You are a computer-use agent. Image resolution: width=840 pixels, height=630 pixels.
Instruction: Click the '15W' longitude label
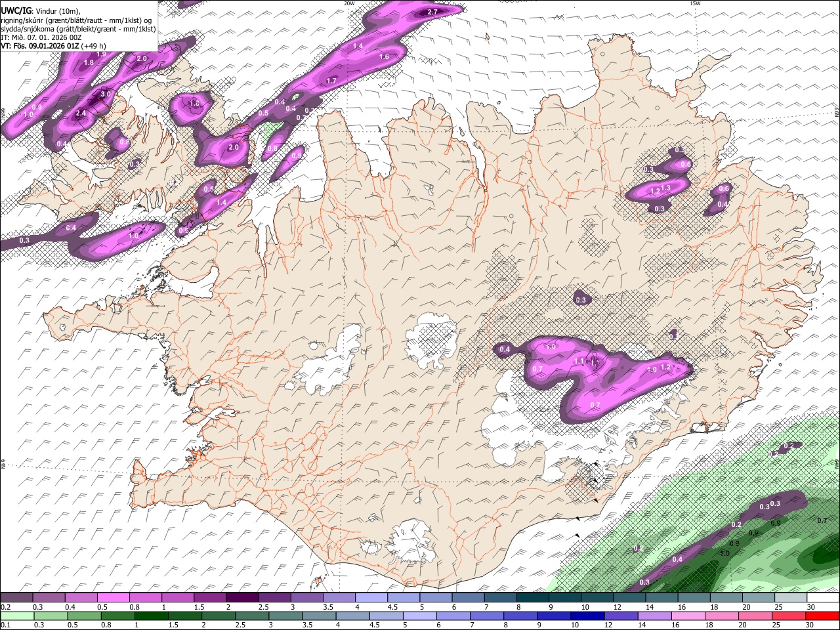(x=694, y=3)
